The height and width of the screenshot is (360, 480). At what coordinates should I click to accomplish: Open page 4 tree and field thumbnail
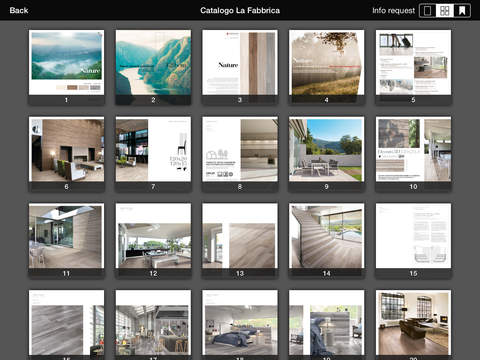click(x=327, y=62)
